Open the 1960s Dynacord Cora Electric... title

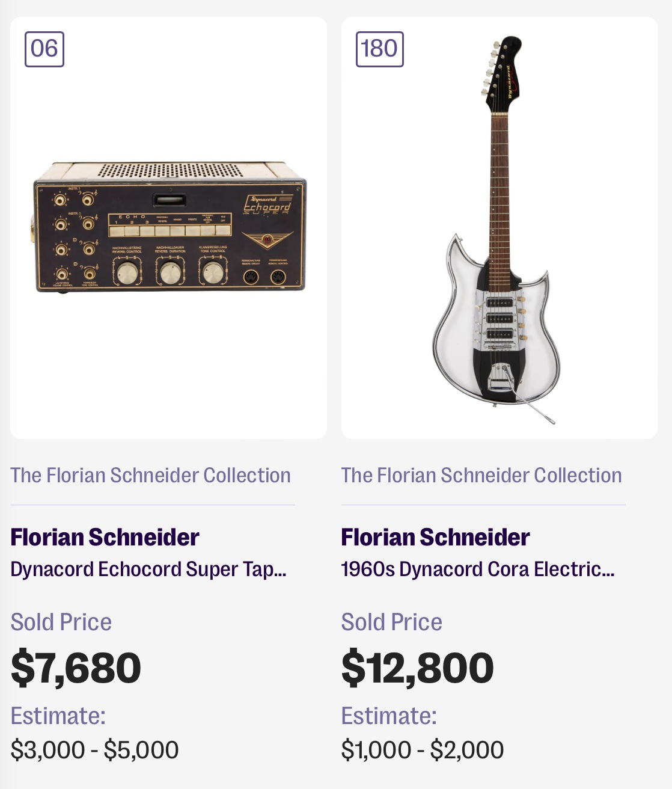click(478, 569)
